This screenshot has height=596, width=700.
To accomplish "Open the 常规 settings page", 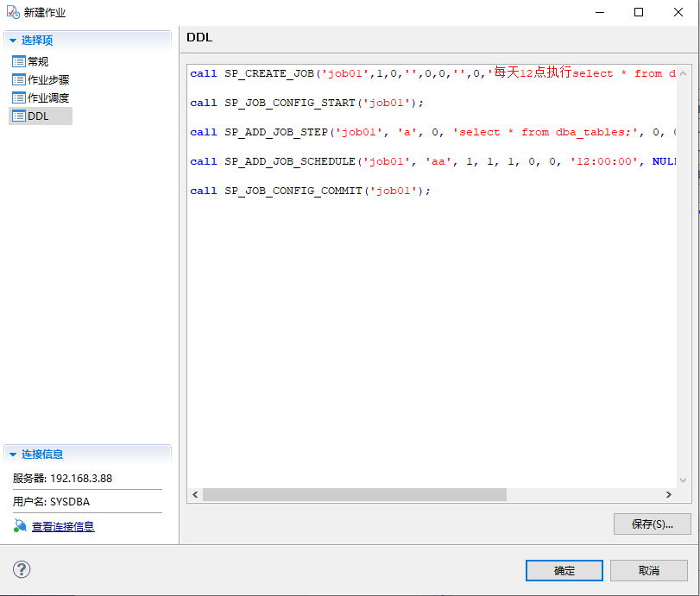I will pyautogui.click(x=38, y=61).
